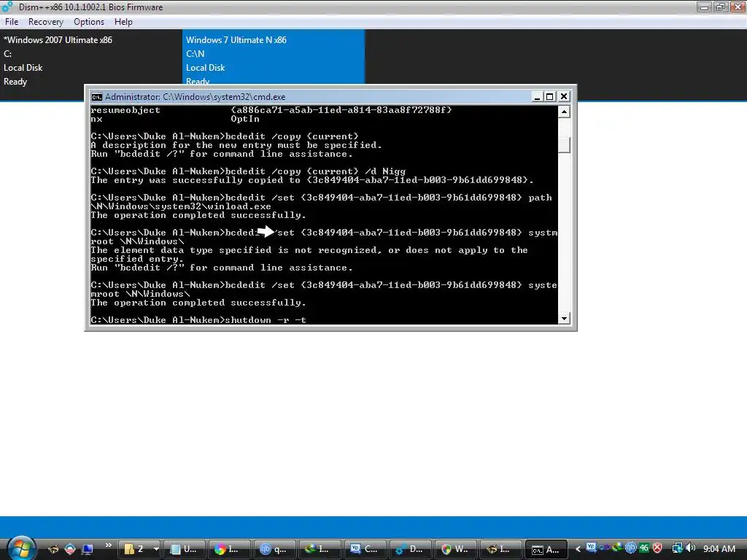This screenshot has width=747, height=560.
Task: Open the Help menu in Dism++
Action: [123, 22]
